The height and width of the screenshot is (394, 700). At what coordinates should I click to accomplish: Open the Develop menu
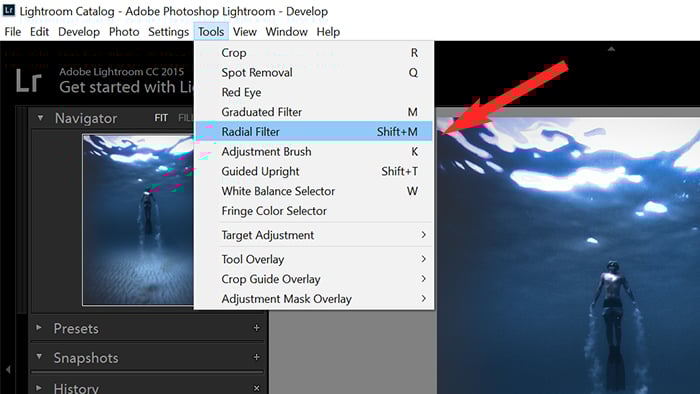(x=79, y=32)
